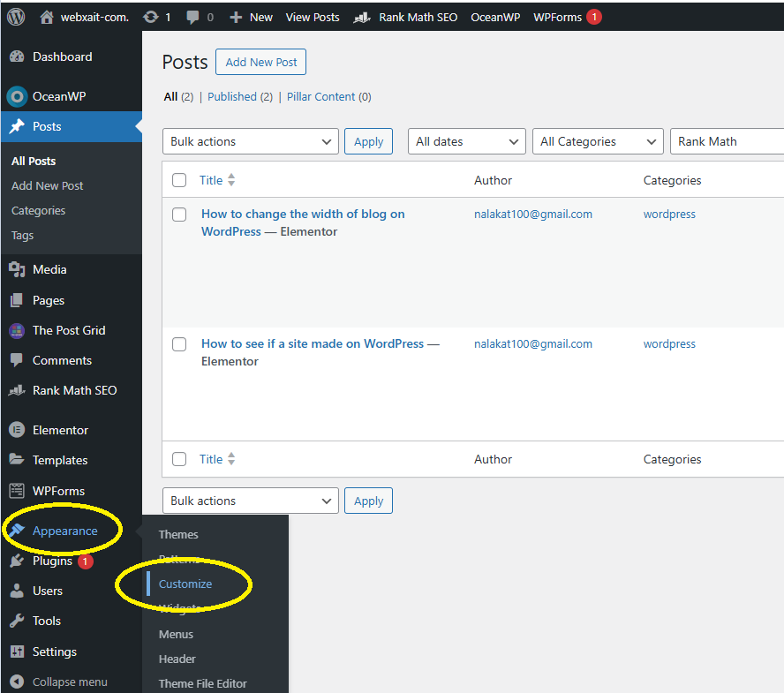Image resolution: width=784 pixels, height=693 pixels.
Task: Click the Elementor icon in sidebar
Action: (x=17, y=430)
